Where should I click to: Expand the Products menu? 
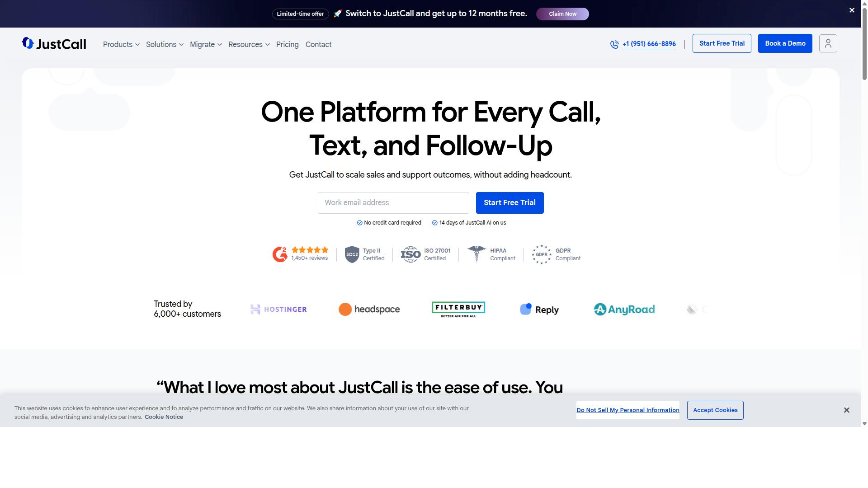(x=121, y=44)
